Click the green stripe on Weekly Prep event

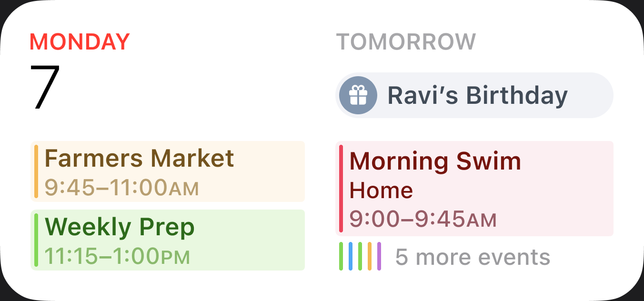(x=36, y=240)
